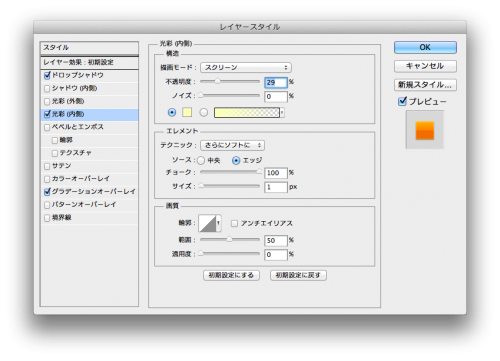Viewport: 500px width, 361px height.
Task: Click the ノイズ slider handle
Action: 201,95
